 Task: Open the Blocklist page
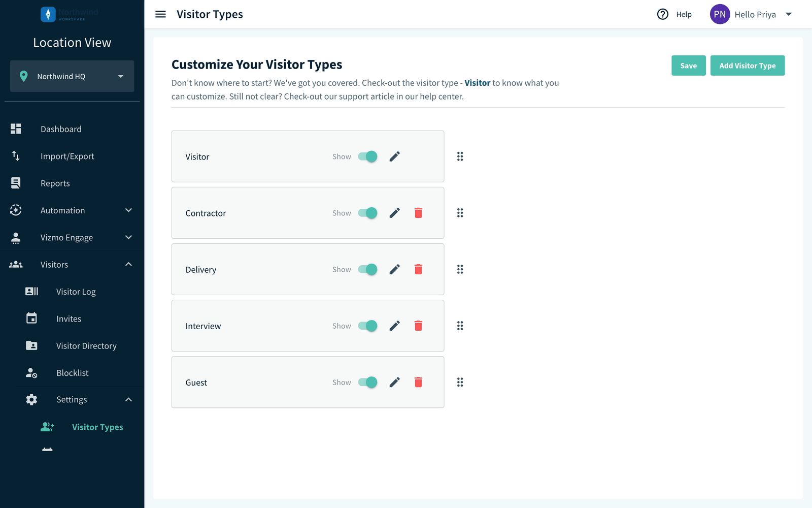click(72, 373)
